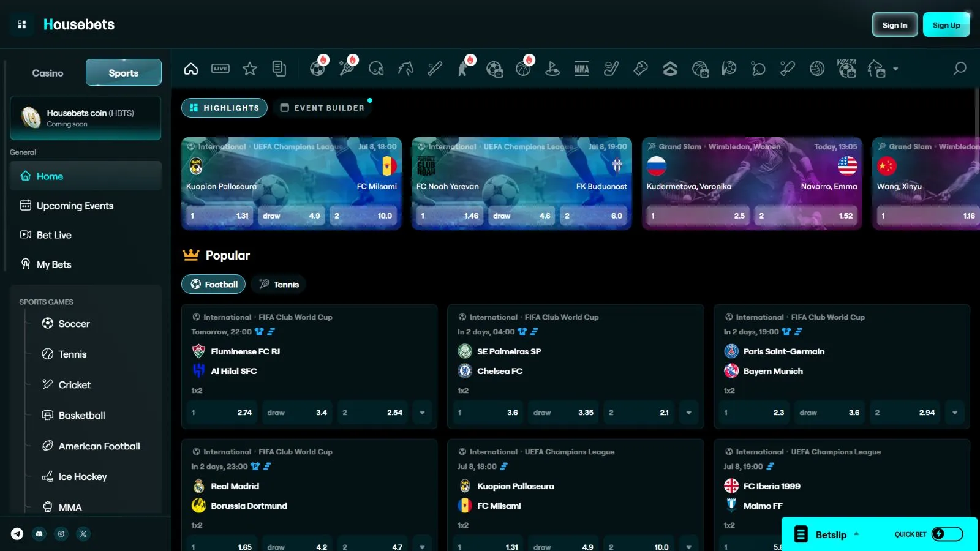This screenshot has height=551, width=980.
Task: Open the Telegram social icon
Action: 17,534
